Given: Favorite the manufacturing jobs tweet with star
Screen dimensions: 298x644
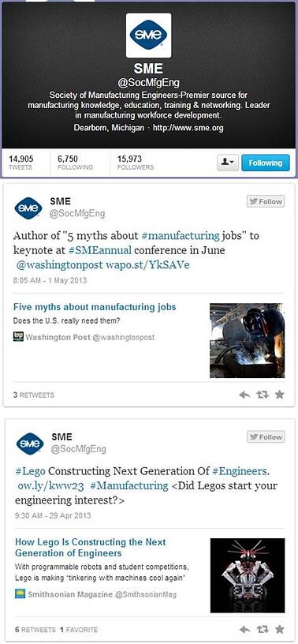Looking at the screenshot, I should pos(279,395).
